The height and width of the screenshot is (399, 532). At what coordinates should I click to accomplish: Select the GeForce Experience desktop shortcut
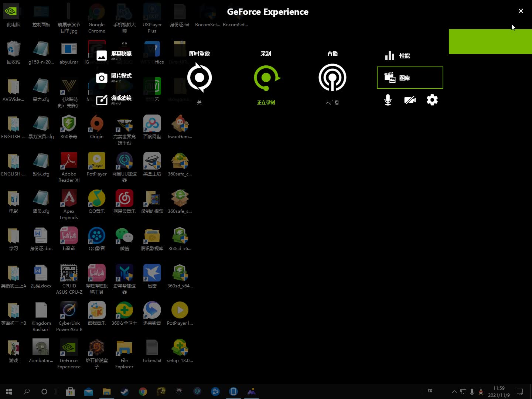[69, 354]
